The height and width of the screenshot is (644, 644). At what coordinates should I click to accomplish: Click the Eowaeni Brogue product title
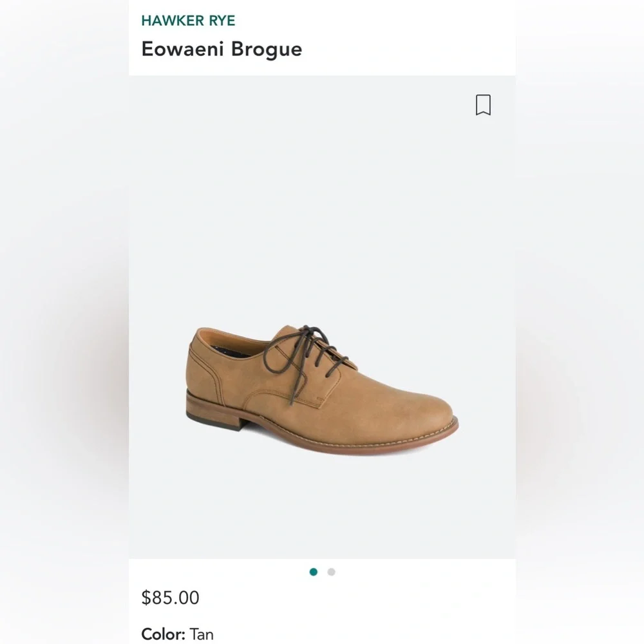222,49
